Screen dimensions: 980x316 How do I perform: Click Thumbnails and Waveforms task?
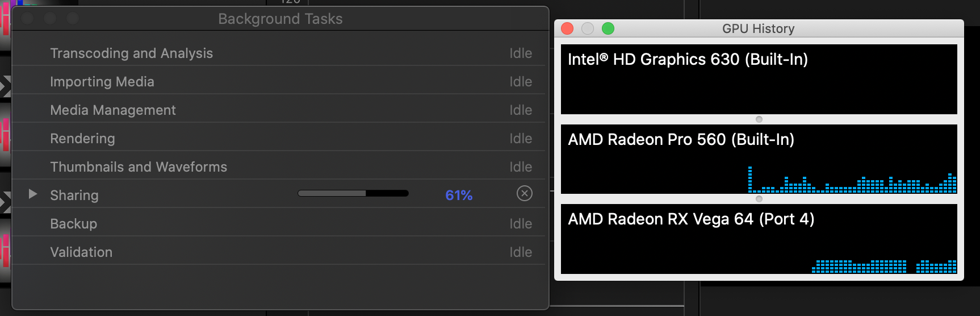tap(139, 167)
